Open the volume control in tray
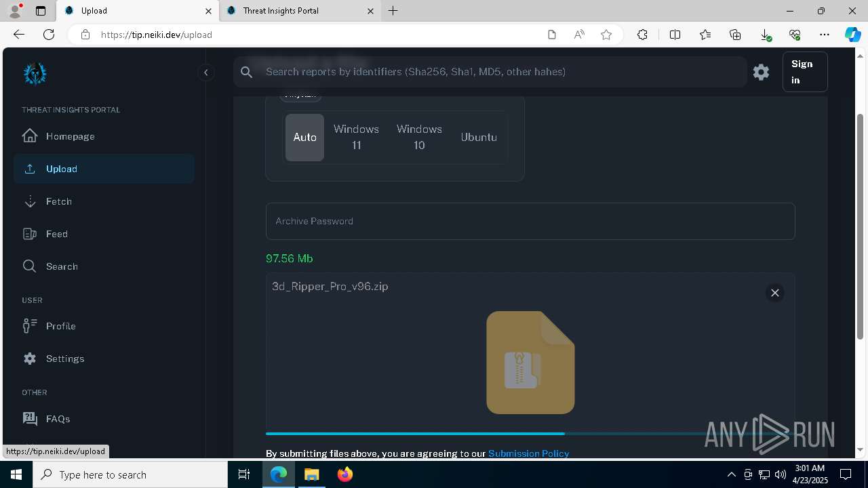The image size is (868, 488). click(781, 474)
